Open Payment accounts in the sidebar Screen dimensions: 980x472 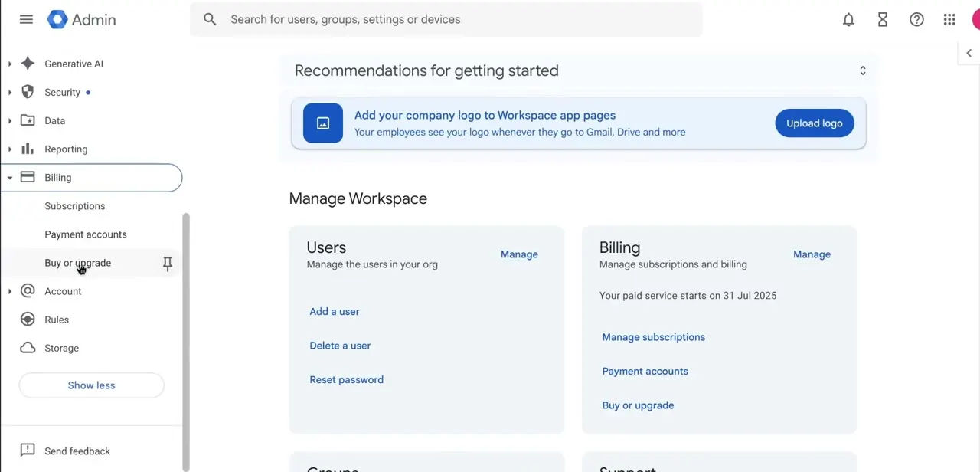(x=86, y=234)
